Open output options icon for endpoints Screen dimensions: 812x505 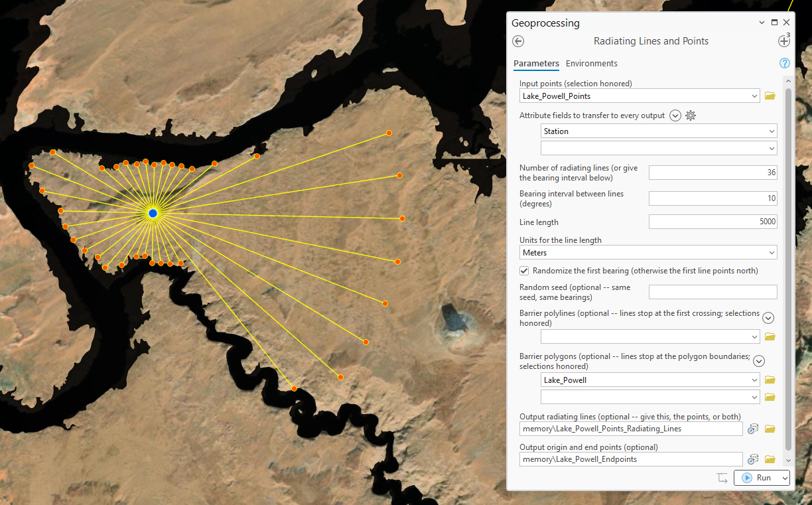[753, 459]
